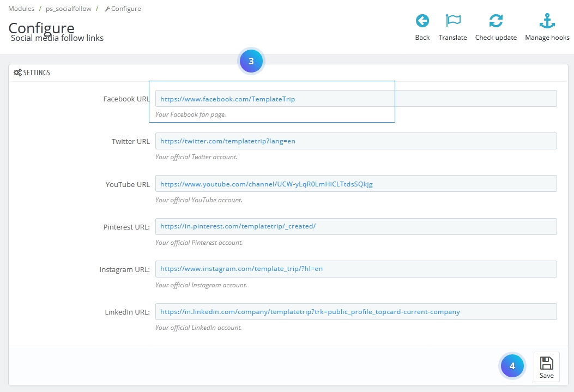
Task: Click 'Your official Twitter account.' hint
Action: [196, 156]
